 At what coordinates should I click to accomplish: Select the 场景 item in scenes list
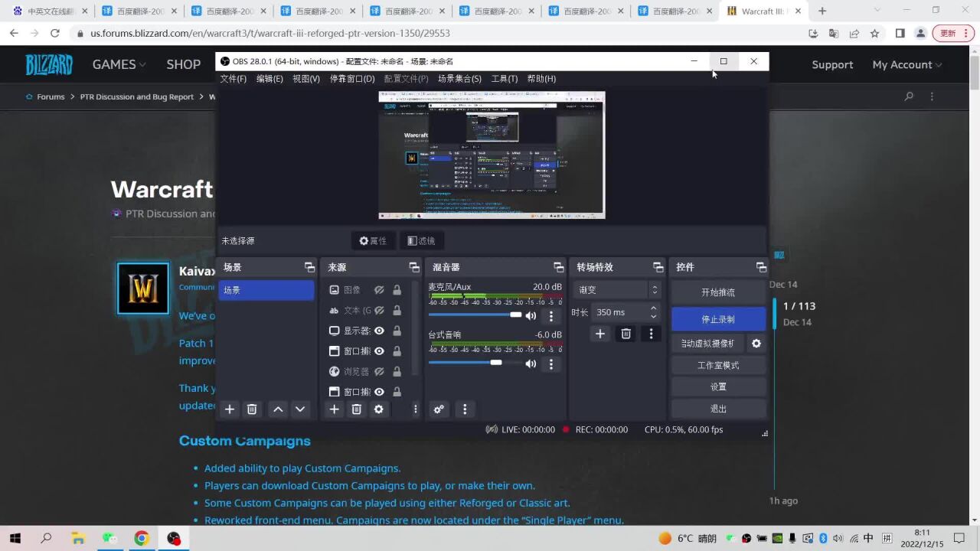(266, 290)
